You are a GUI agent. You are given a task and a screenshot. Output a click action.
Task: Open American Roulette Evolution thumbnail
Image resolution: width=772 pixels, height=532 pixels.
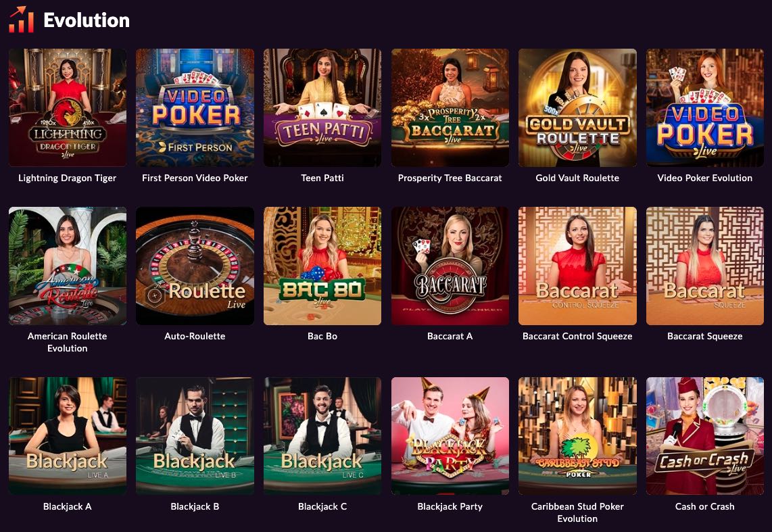point(68,266)
